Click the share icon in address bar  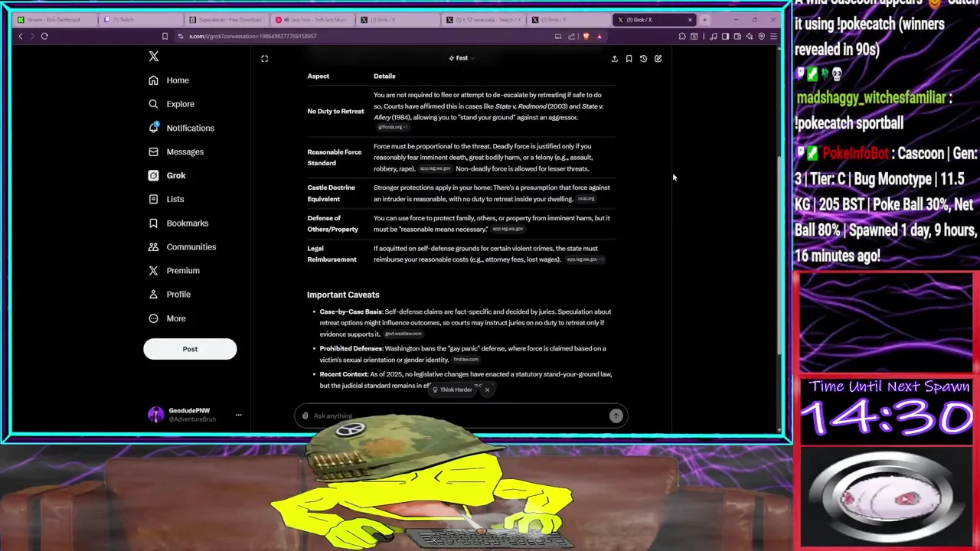pyautogui.click(x=571, y=36)
